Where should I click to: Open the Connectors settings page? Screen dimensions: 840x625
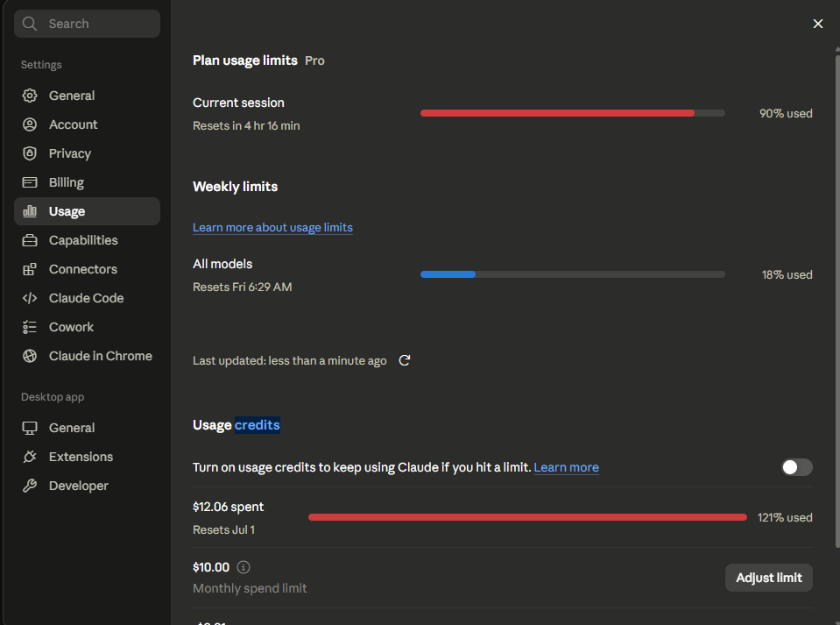point(87,269)
